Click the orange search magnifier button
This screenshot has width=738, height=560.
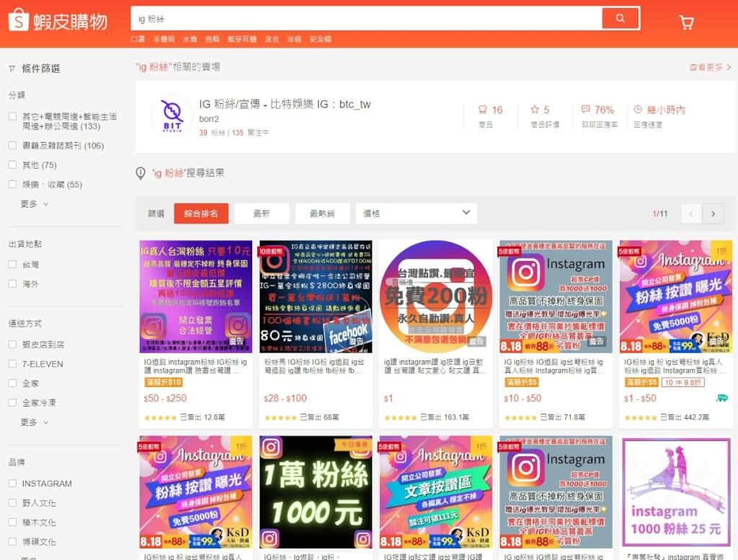621,18
